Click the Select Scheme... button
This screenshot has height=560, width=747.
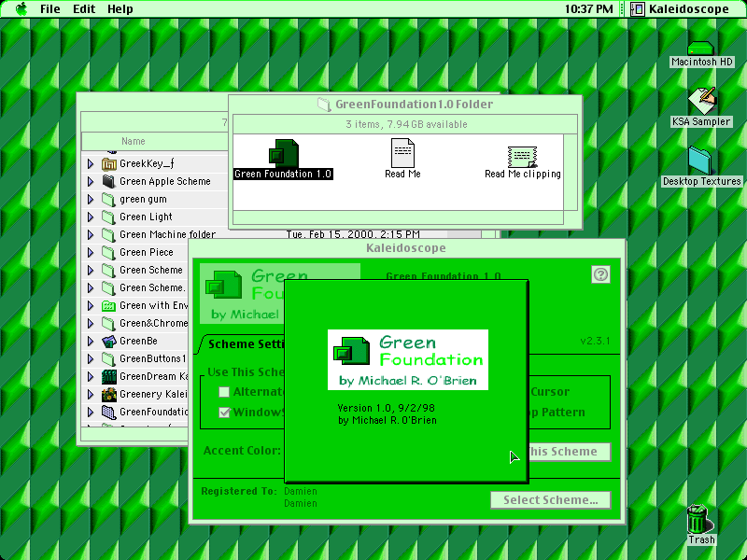[551, 500]
